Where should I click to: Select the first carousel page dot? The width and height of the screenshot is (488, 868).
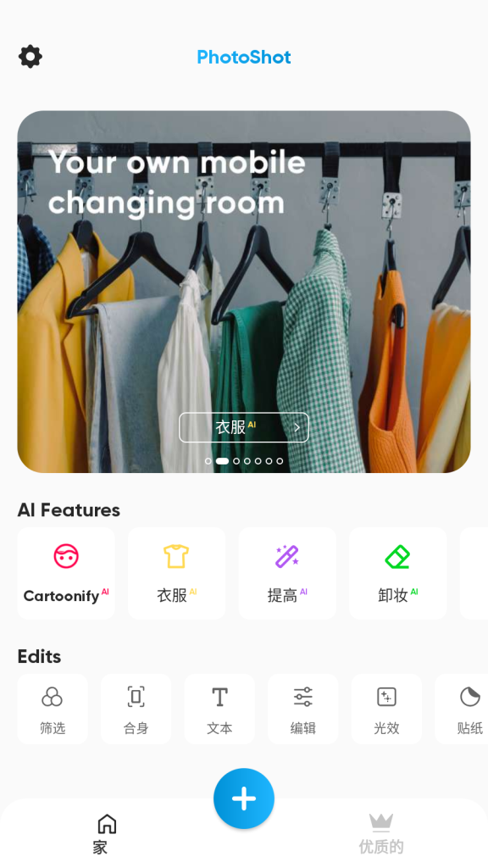(x=208, y=461)
